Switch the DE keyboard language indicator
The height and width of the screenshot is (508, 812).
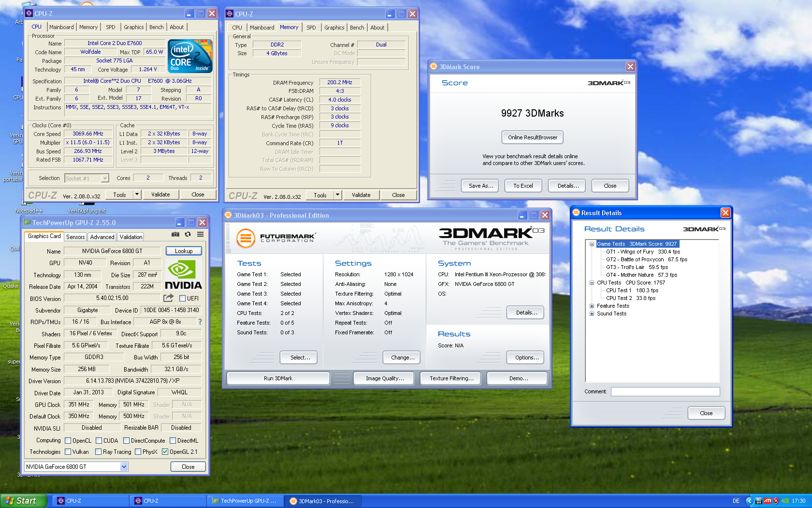[736, 501]
